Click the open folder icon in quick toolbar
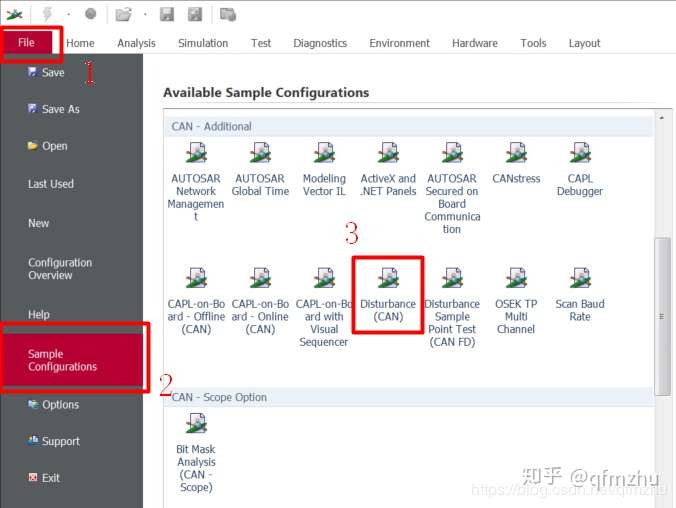The width and height of the screenshot is (676, 508). [x=123, y=15]
